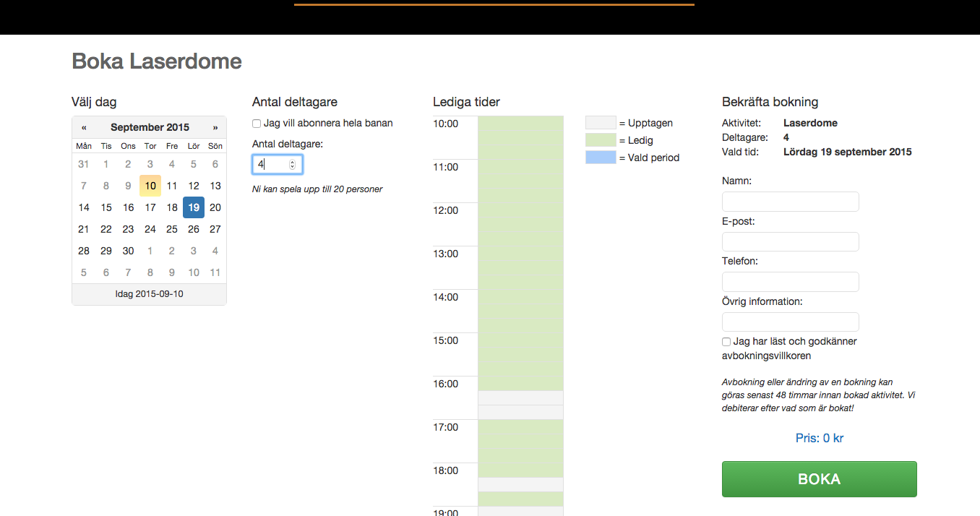Click the Upptagen grey legend swatch
The image size is (980, 516).
pos(601,123)
